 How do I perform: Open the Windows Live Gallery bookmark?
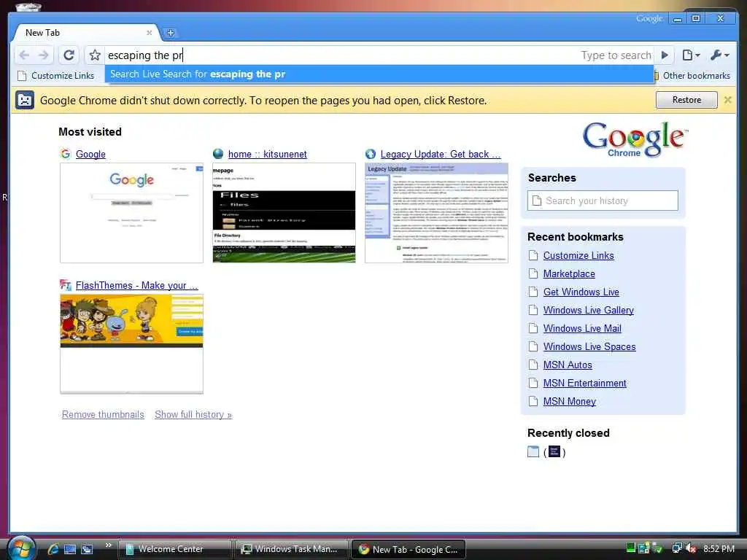(589, 311)
